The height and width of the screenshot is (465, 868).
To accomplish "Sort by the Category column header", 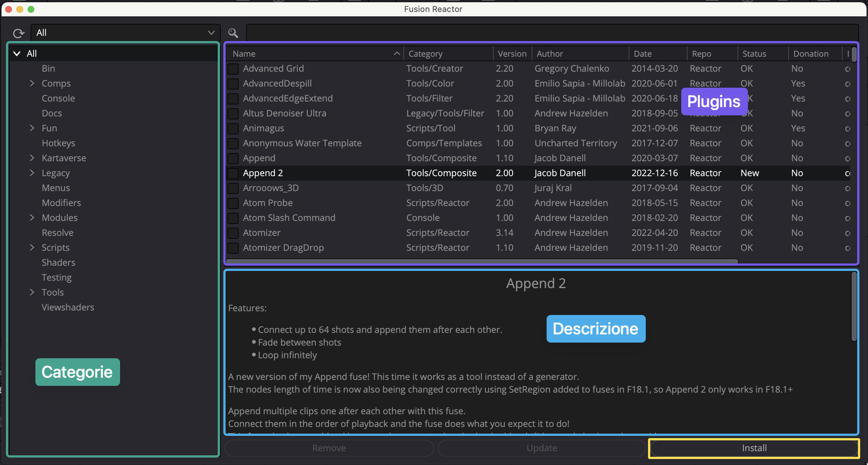I will point(449,54).
